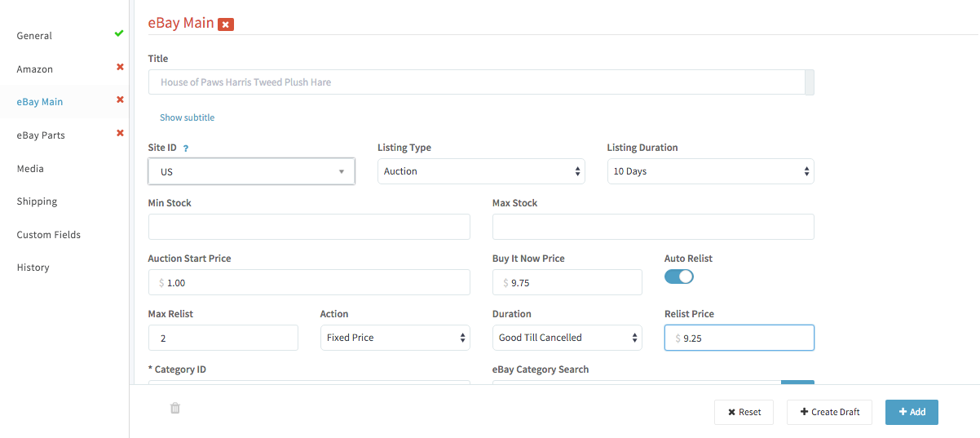Click into the Title input field
Image resolution: width=980 pixels, height=438 pixels.
click(476, 82)
